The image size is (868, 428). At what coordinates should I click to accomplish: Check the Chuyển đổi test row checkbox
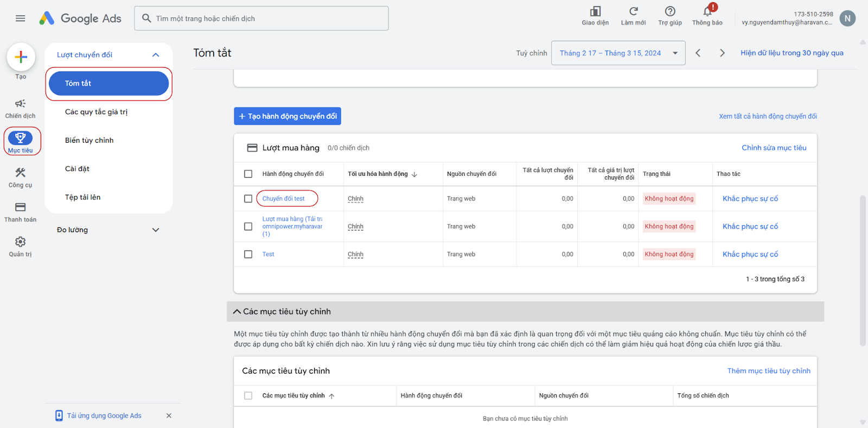tap(248, 199)
